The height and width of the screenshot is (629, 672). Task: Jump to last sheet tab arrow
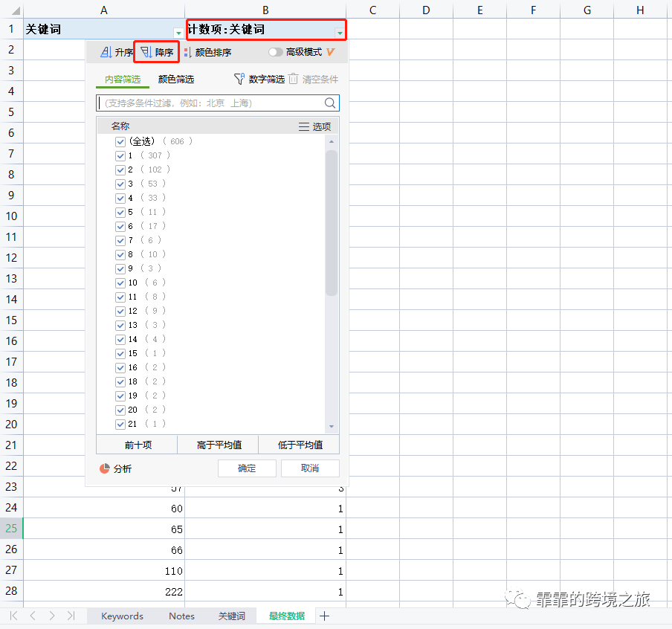coord(71,616)
